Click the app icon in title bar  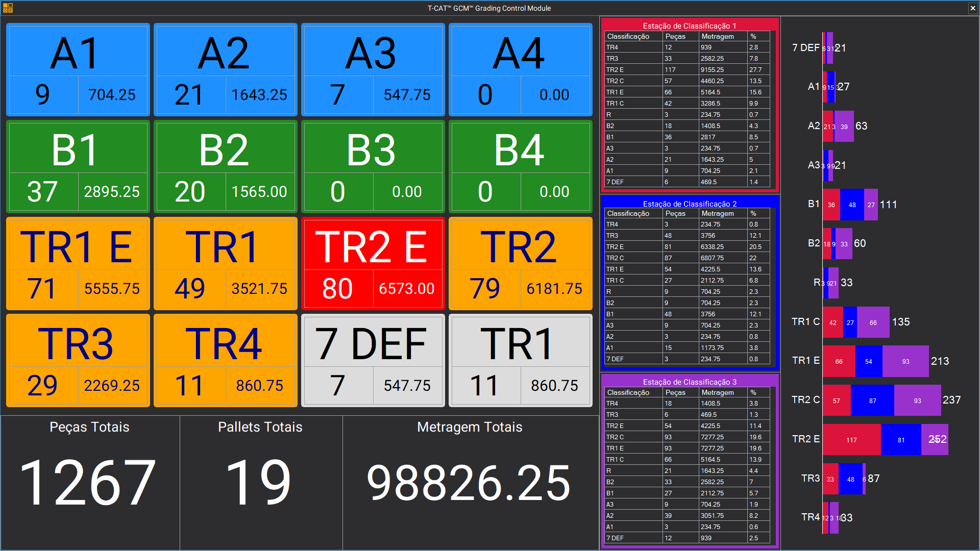point(8,8)
